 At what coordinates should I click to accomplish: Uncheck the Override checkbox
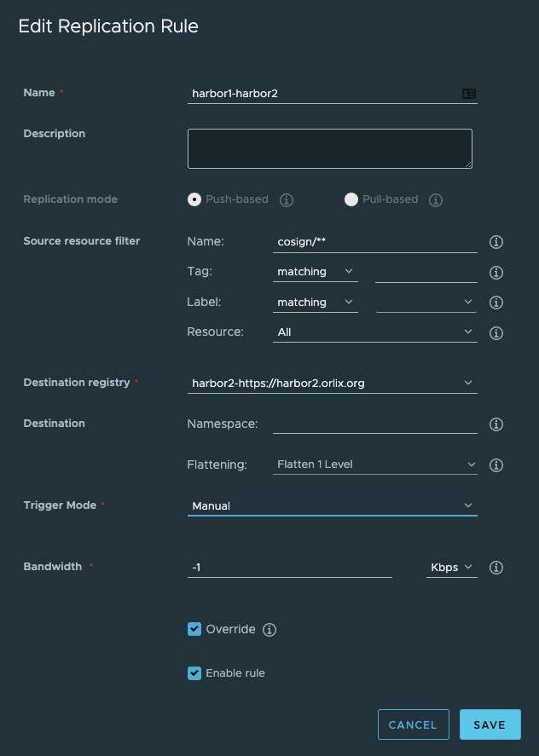(x=194, y=630)
